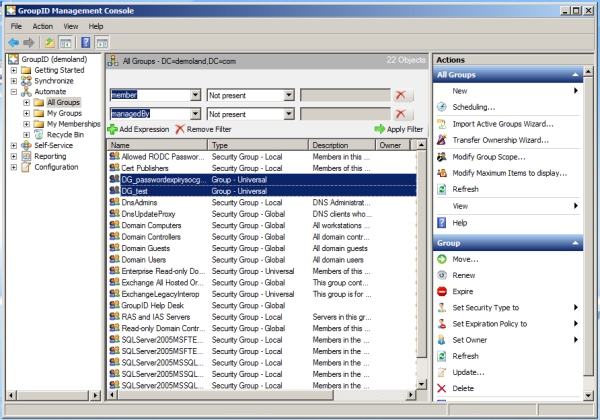Open Import Active Groups Wizard icon
The width and height of the screenshot is (600, 420).
(x=442, y=124)
